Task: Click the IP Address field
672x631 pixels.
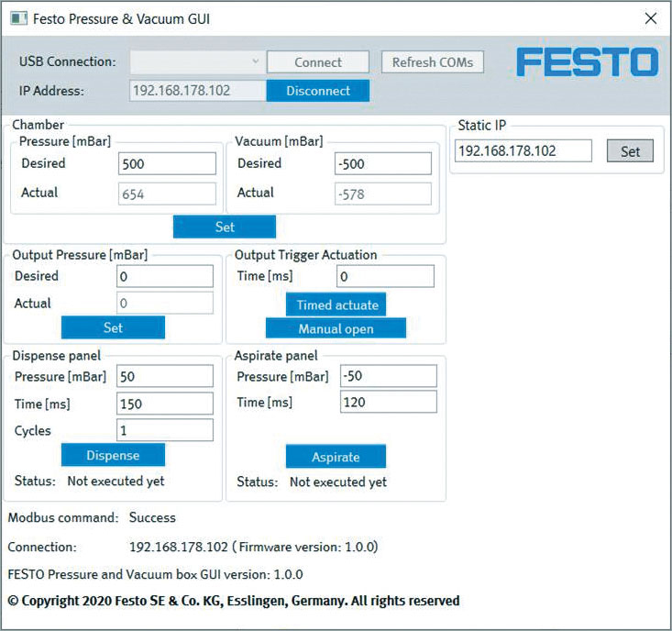Action: click(197, 91)
